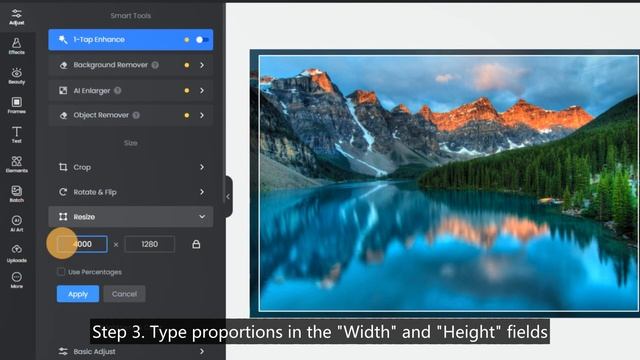Click the Cancel button
Image resolution: width=640 pixels, height=360 pixels.
124,294
